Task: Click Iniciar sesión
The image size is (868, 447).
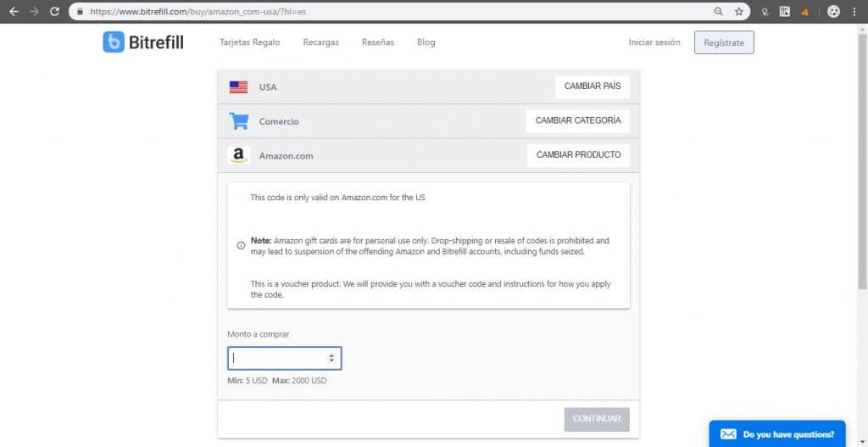Action: 654,42
